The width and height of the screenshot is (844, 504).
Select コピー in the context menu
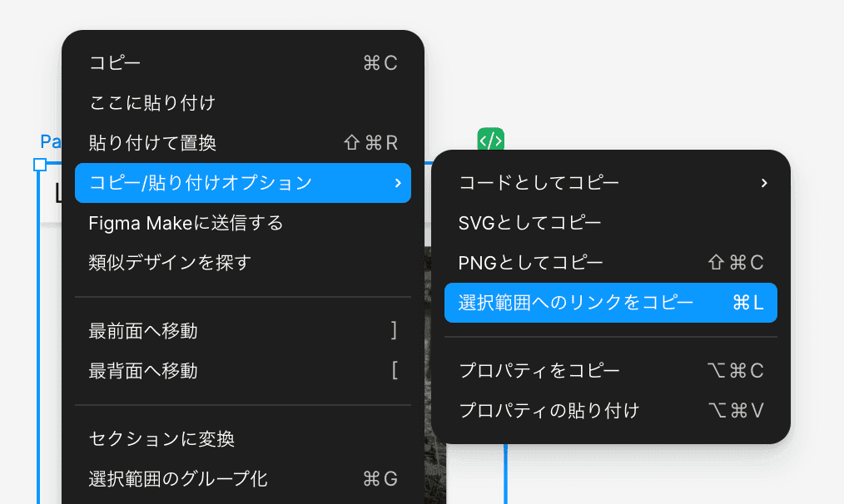[242, 63]
